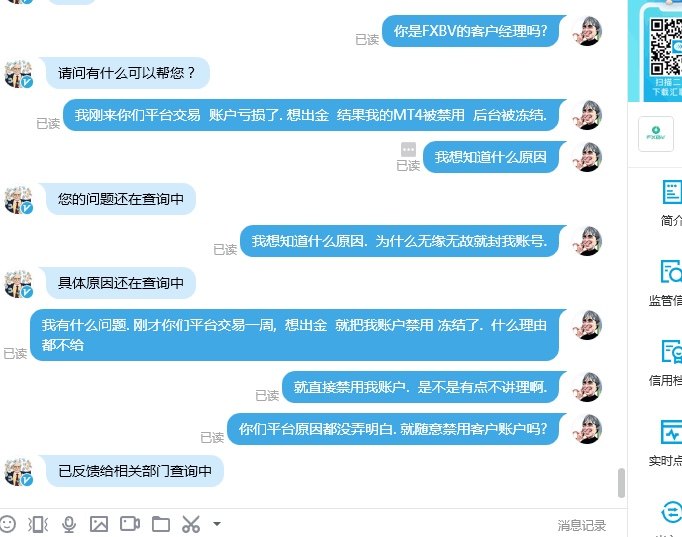
Task: Send a window shake with the vibrate icon
Action: (38, 524)
